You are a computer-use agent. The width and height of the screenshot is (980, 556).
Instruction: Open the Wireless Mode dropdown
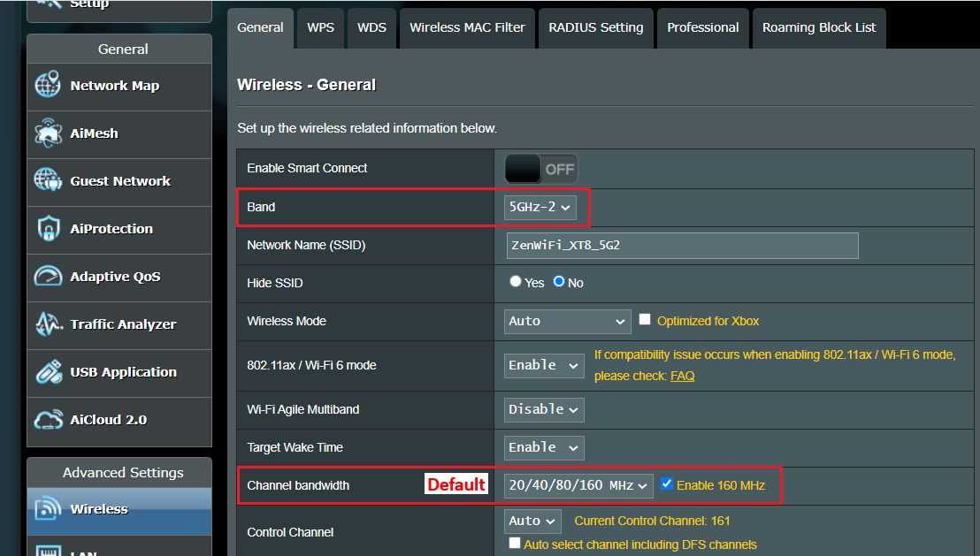[568, 321]
